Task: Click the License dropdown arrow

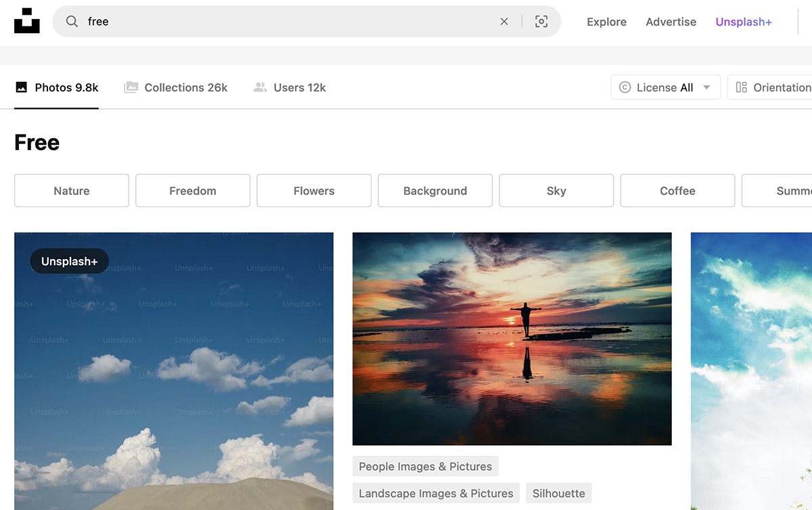Action: pyautogui.click(x=706, y=87)
